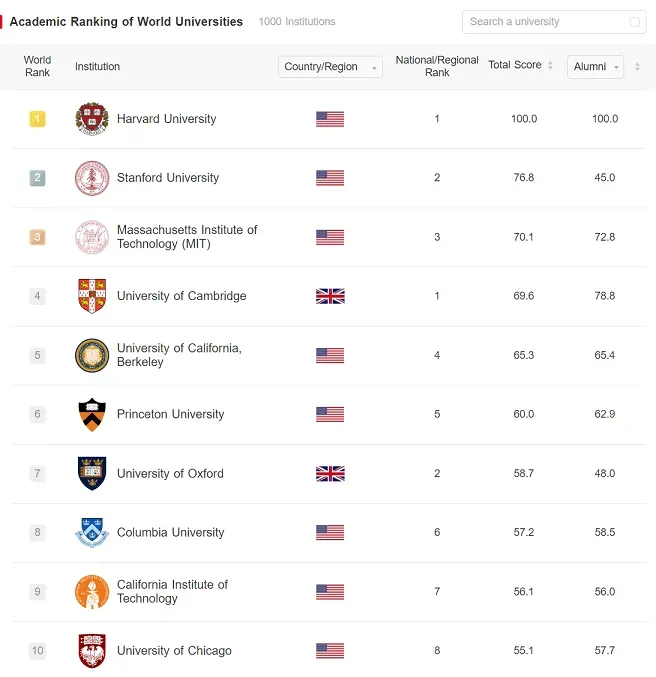Screen dimensions: 656x677
Task: Click the Harvard University crest logo
Action: click(x=92, y=119)
